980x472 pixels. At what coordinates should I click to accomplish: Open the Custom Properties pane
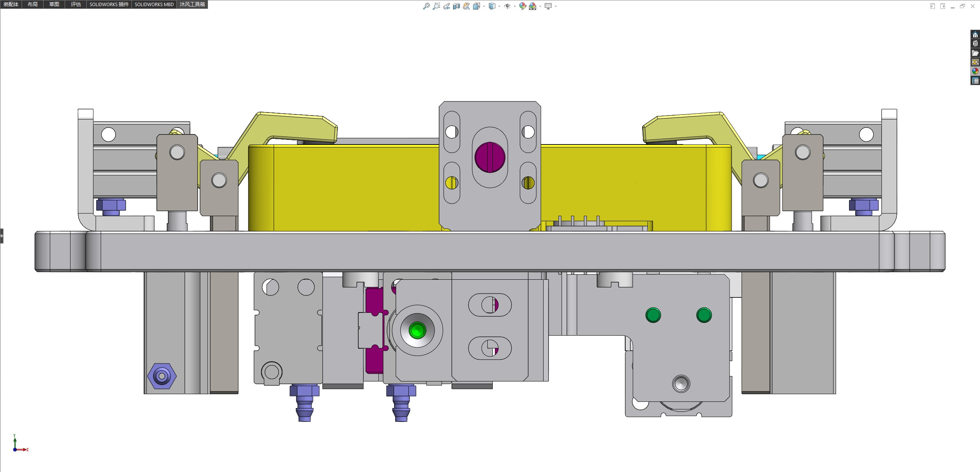coord(975,81)
